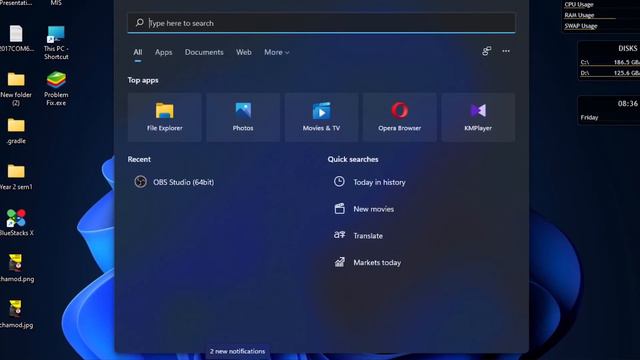The image size is (640, 360).
Task: Click the Translate language icon
Action: (340, 235)
